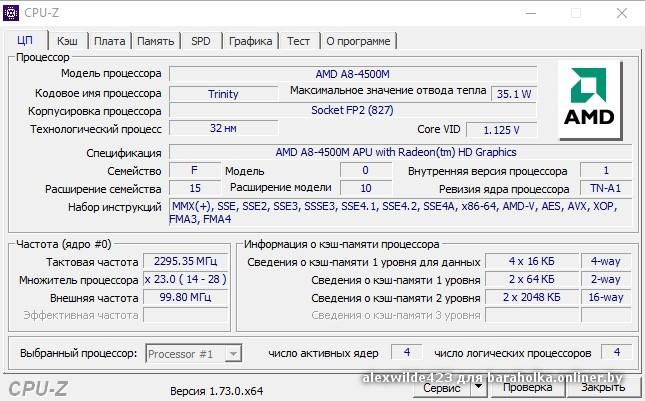Click the Сервис button
This screenshot has height=401, width=645.
pos(442,388)
